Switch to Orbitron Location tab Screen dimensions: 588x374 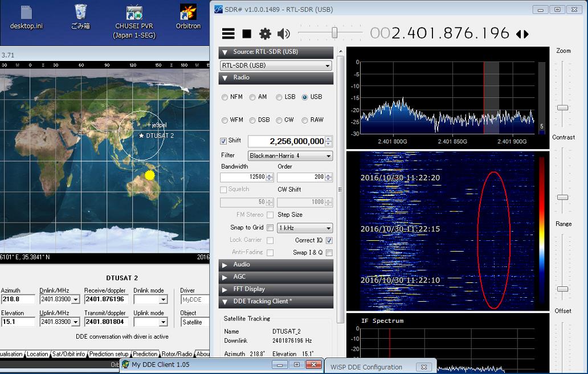37,354
